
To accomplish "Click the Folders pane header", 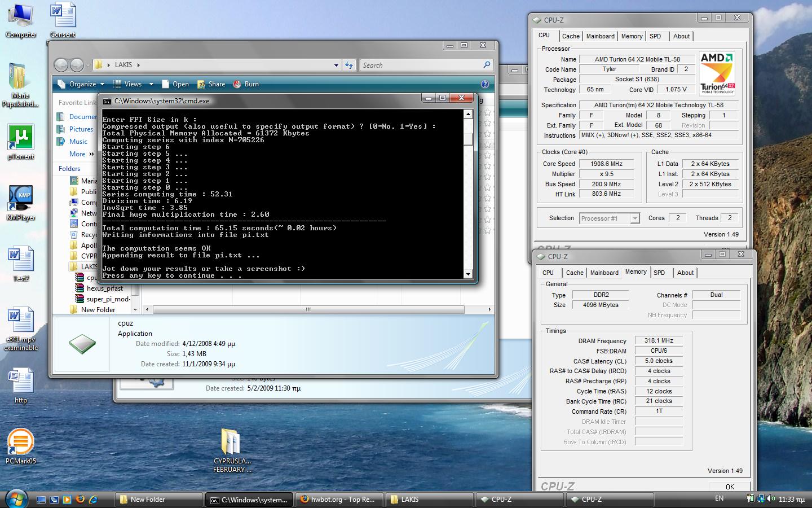I will coord(69,169).
